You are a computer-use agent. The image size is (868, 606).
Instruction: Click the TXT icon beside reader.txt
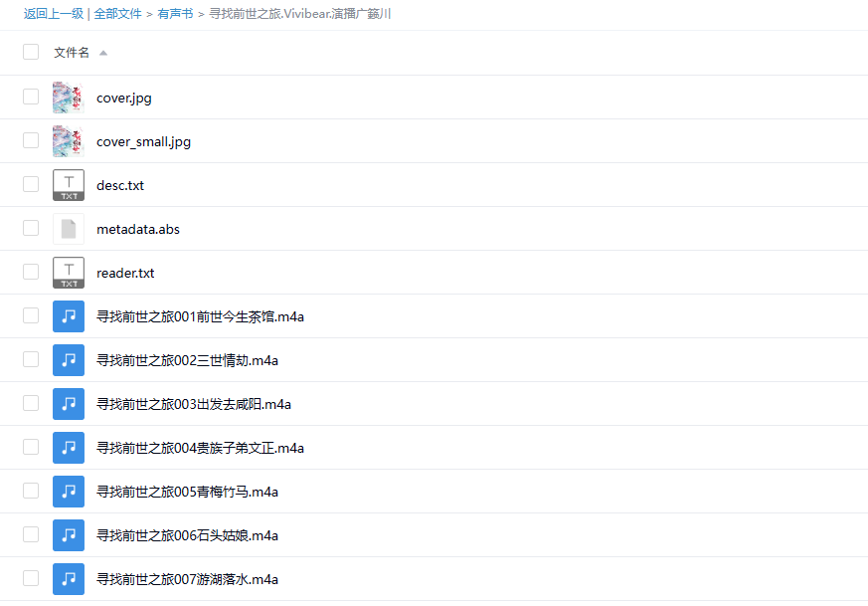pos(68,272)
